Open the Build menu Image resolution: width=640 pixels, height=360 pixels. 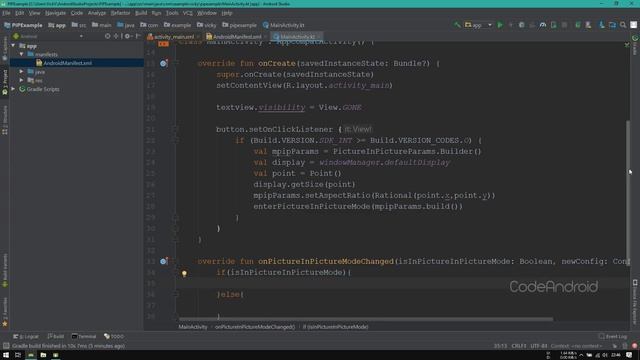141,13
